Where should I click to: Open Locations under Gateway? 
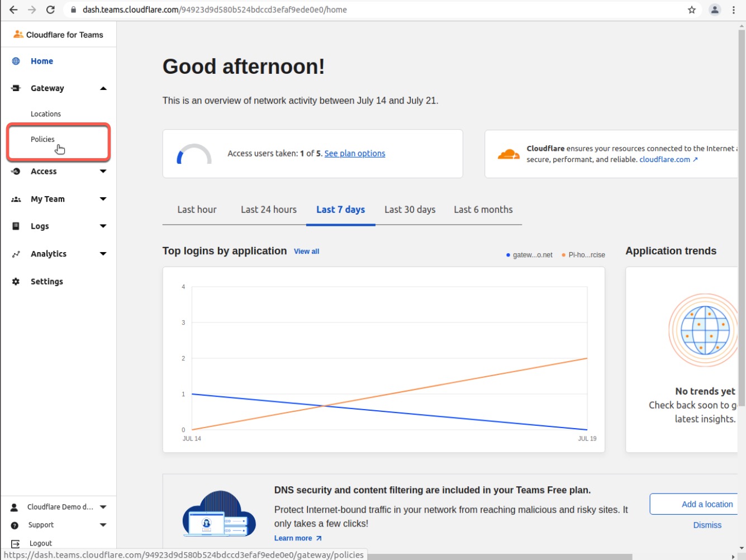(46, 114)
